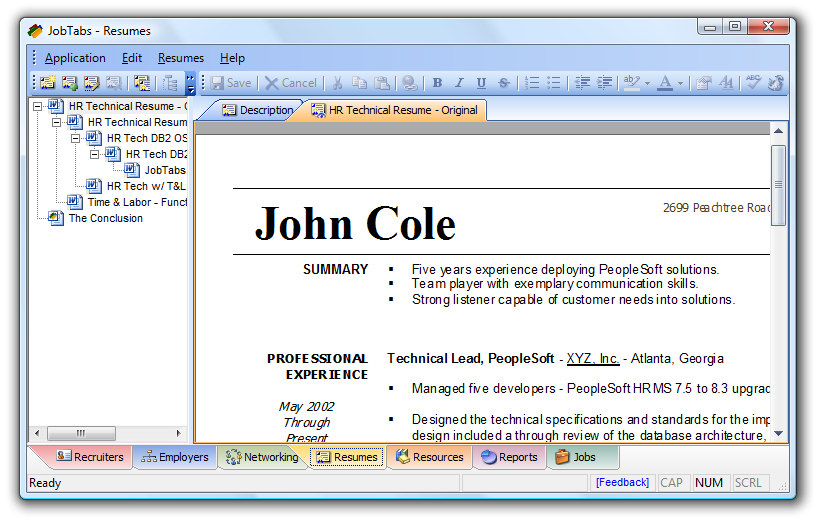Click the paragraph properties icon

click(x=704, y=83)
